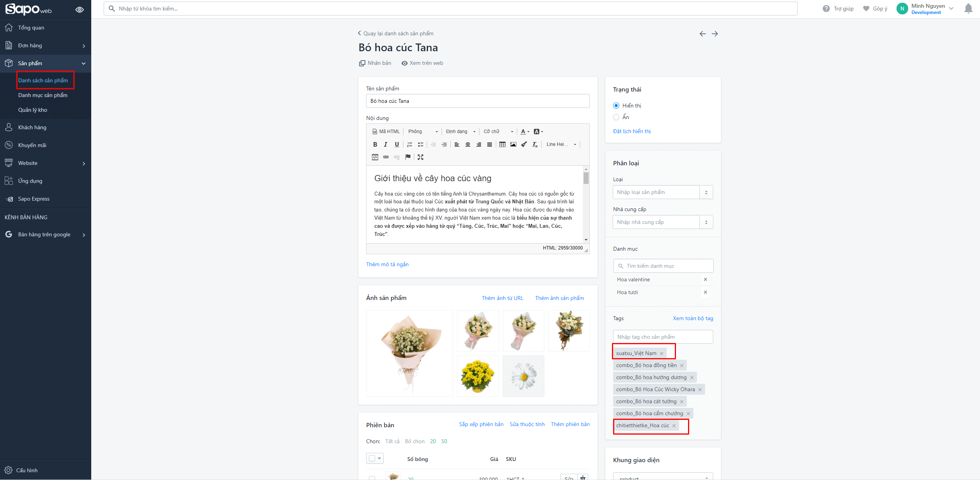Screen dimensions: 980x480
Task: Open Quản lý kho submenu item
Action: 33,110
